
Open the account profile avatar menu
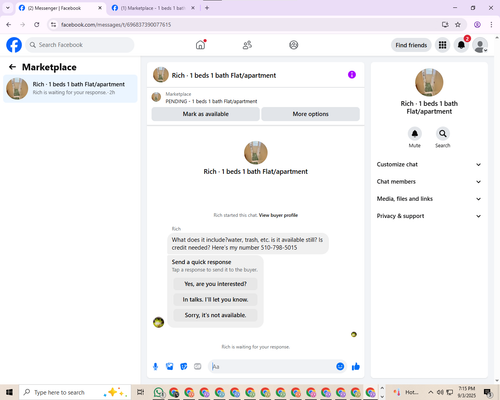click(480, 45)
